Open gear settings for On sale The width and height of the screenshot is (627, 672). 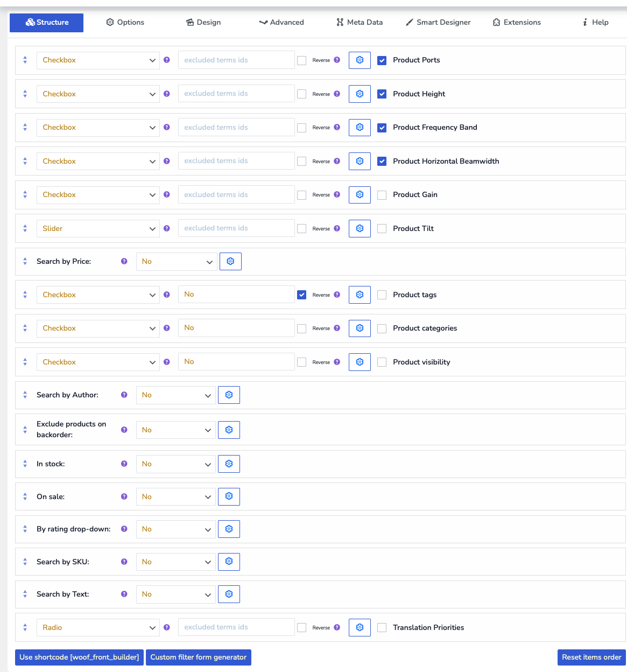229,497
